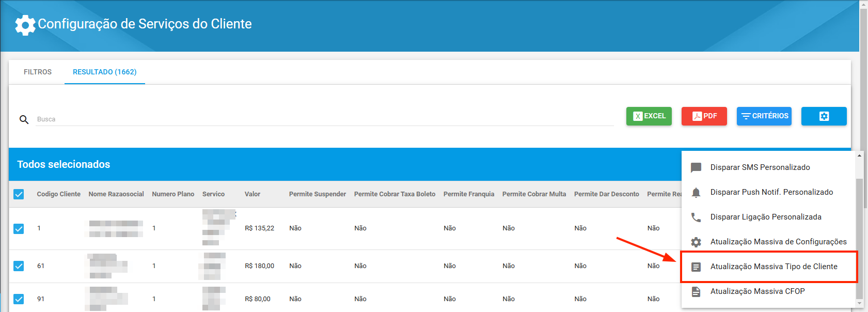
Task: Select Atualização Massiva CFOP
Action: pyautogui.click(x=769, y=291)
